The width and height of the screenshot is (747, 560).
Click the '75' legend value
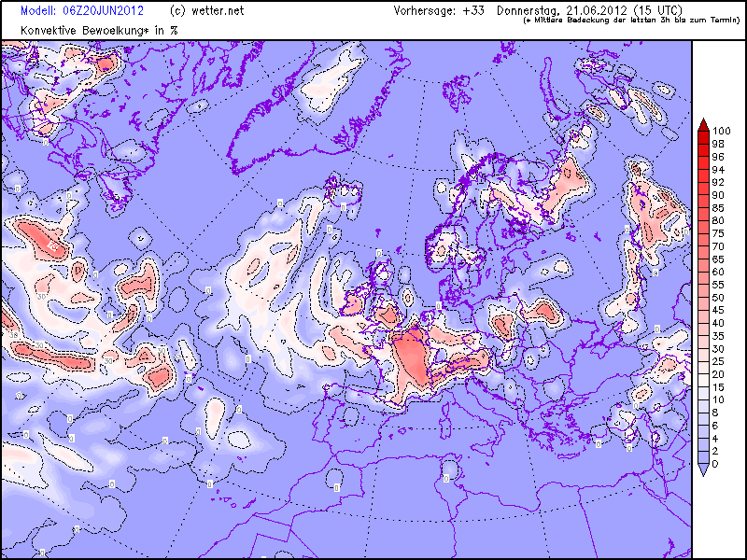718,234
